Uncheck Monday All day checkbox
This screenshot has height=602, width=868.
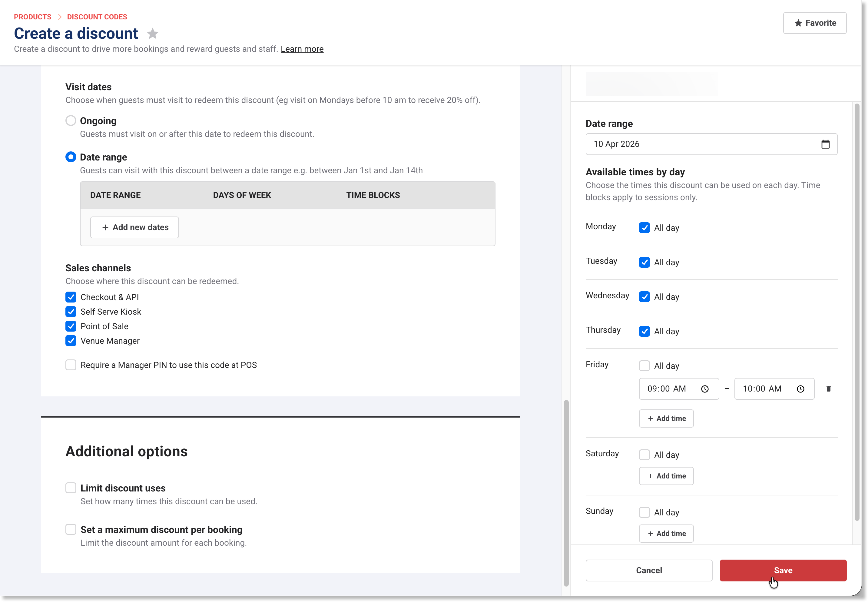pyautogui.click(x=644, y=228)
